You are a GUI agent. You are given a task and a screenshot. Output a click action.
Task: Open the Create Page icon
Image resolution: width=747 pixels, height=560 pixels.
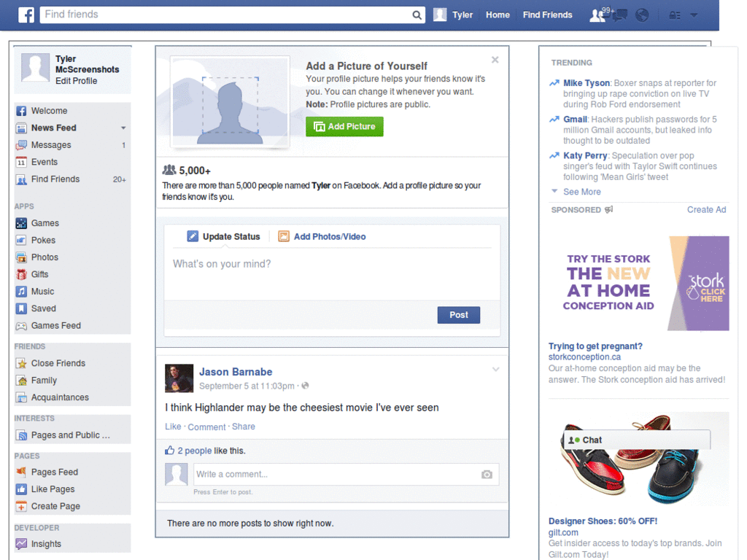click(21, 506)
